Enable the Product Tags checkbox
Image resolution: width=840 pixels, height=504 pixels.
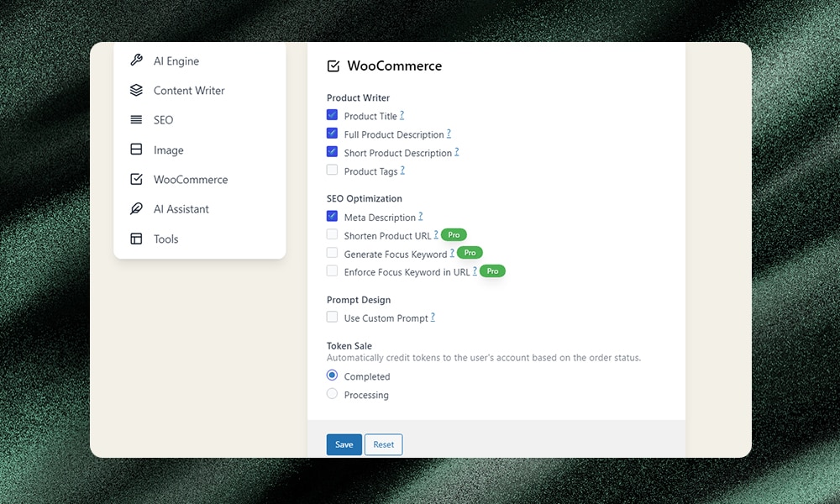pyautogui.click(x=333, y=170)
